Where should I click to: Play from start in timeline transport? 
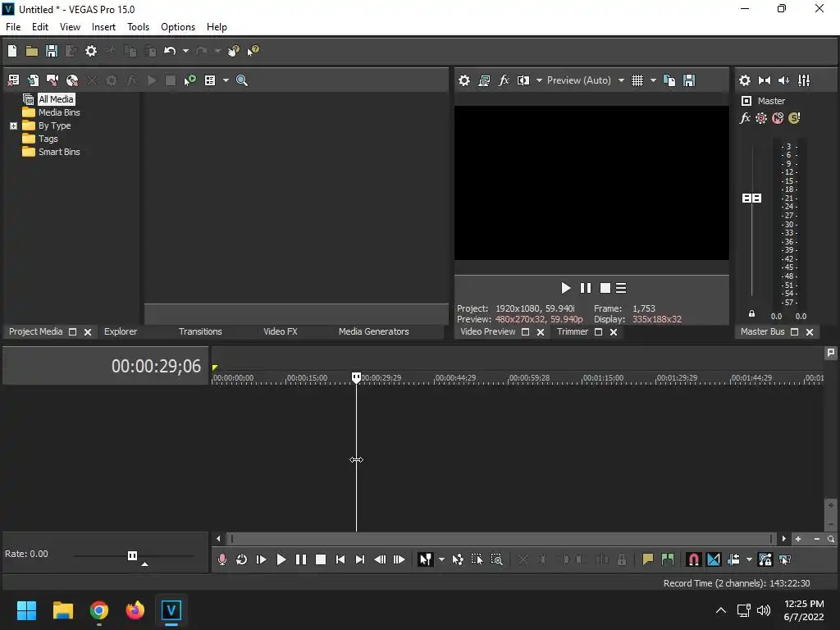click(262, 559)
